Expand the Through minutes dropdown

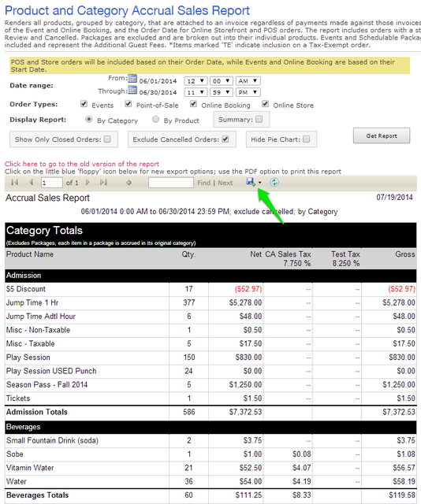point(221,93)
